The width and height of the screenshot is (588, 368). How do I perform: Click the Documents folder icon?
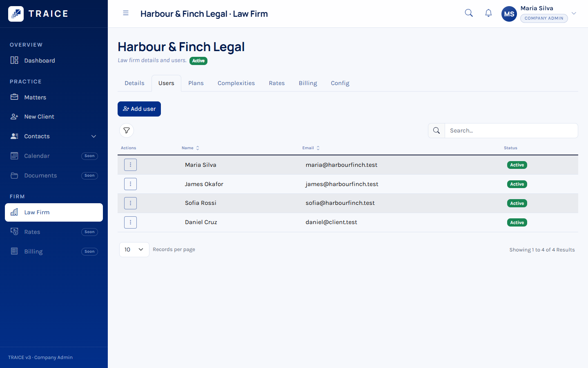pos(14,175)
